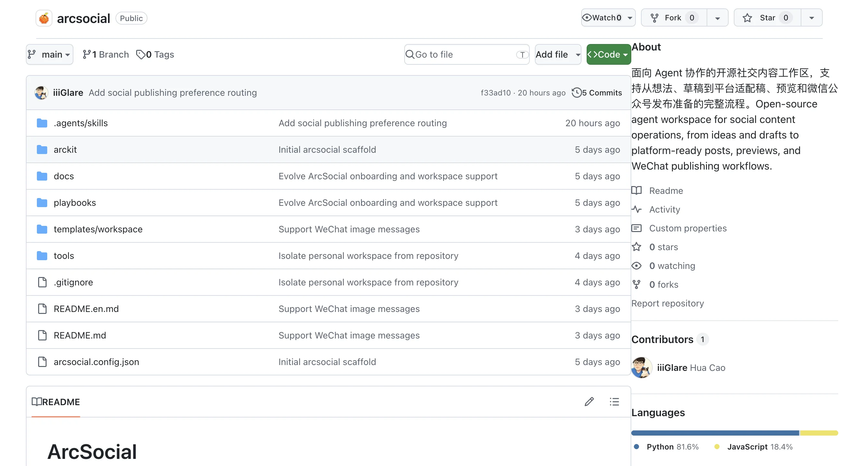The width and height of the screenshot is (868, 466).
Task: Click the README edit pencil icon
Action: (x=589, y=402)
